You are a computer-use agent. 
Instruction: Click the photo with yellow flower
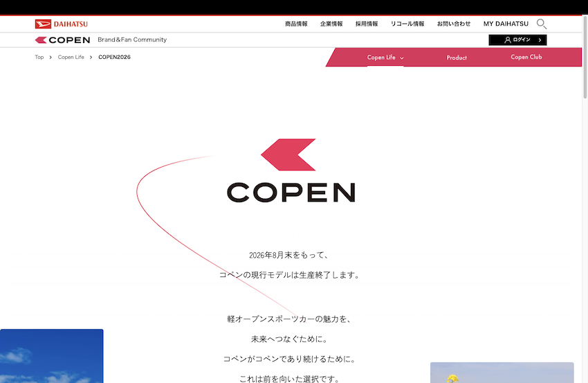502,373
